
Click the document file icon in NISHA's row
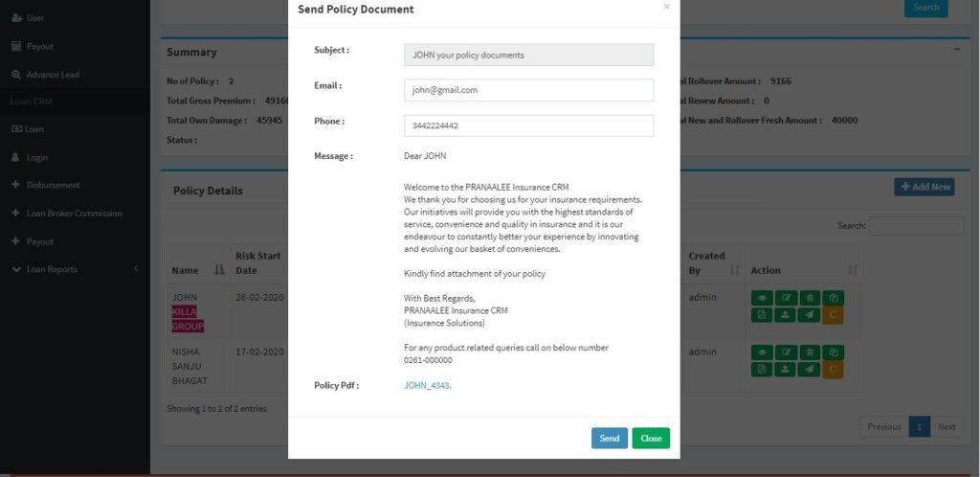[762, 370]
